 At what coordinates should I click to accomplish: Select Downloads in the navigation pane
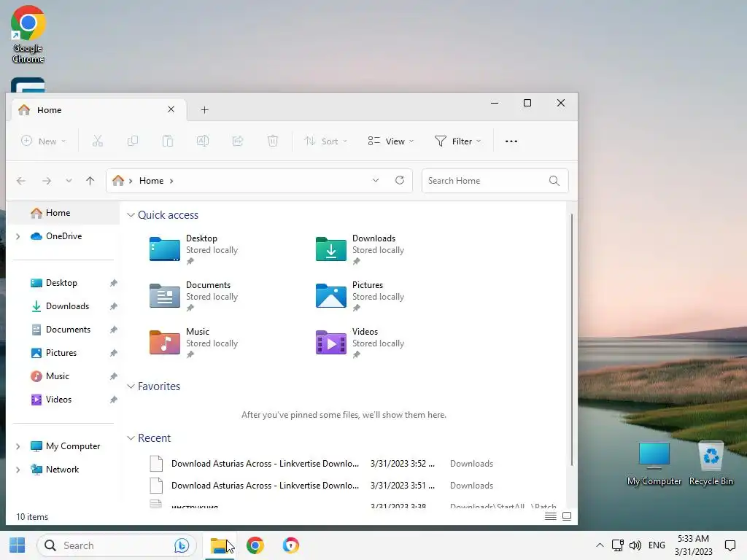pyautogui.click(x=63, y=306)
